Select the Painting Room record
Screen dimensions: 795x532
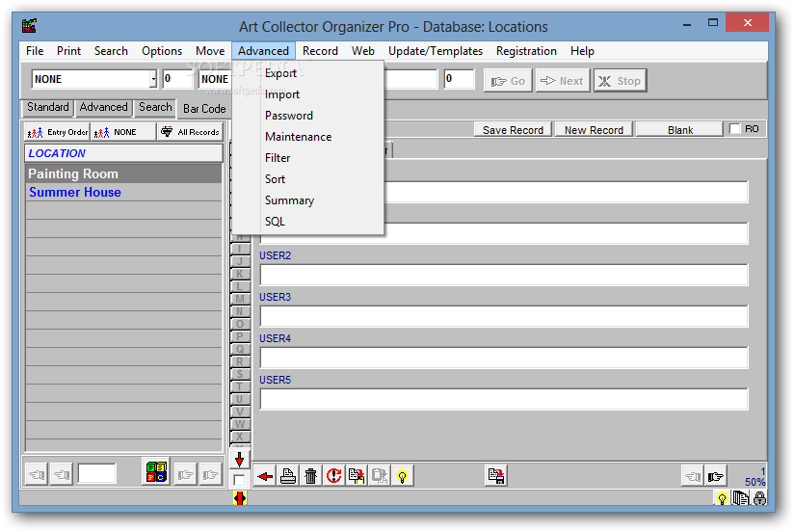pyautogui.click(x=123, y=173)
